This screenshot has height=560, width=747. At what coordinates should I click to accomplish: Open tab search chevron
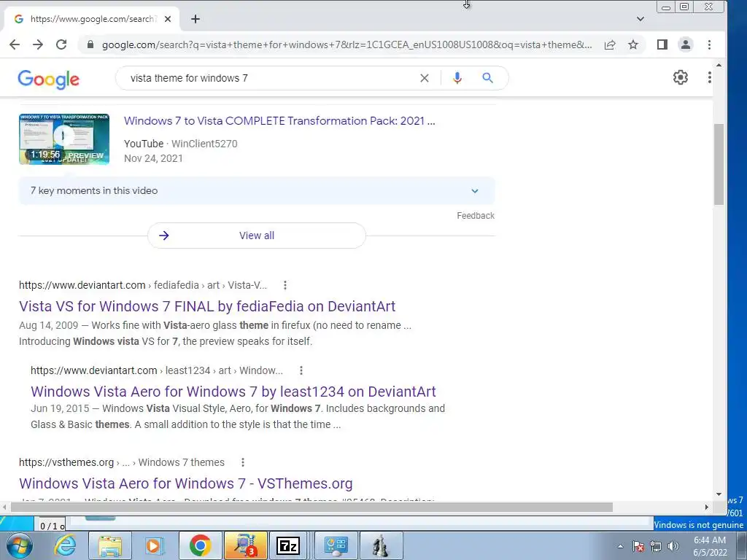pos(640,19)
